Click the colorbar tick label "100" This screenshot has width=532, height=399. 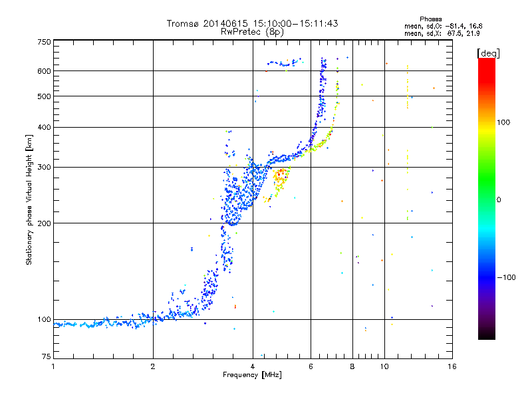(x=503, y=122)
